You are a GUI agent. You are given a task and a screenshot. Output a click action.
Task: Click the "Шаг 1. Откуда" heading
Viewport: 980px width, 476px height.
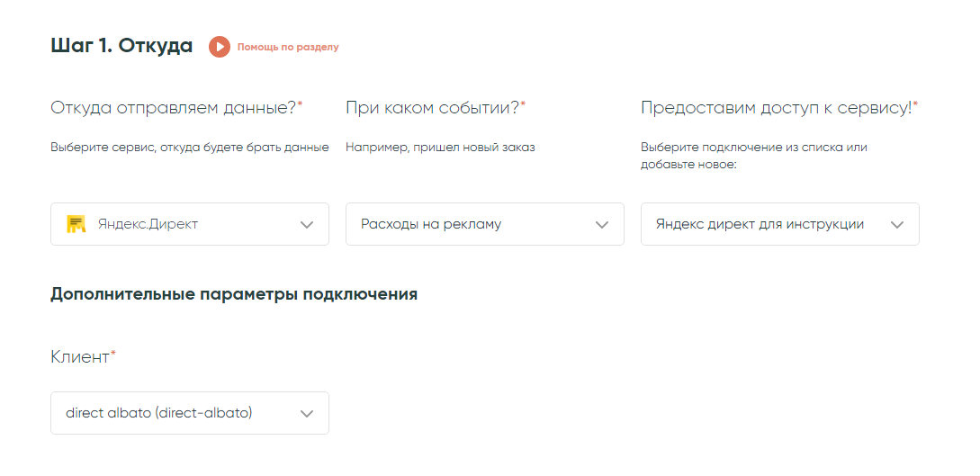pos(121,46)
